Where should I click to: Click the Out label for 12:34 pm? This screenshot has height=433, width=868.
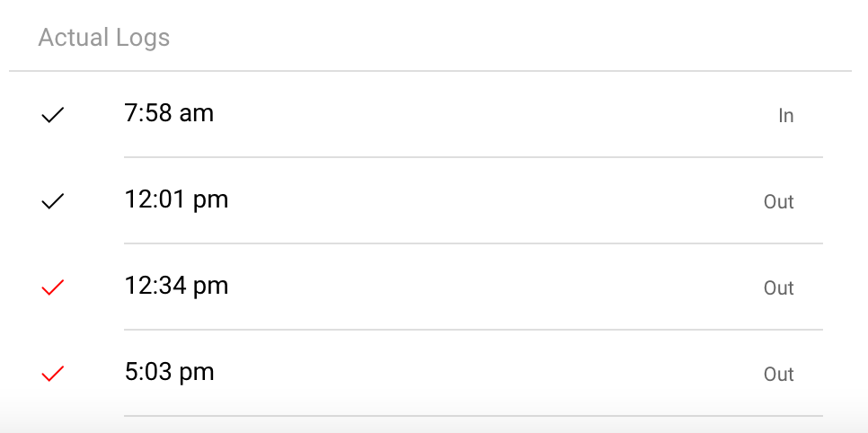pyautogui.click(x=778, y=288)
